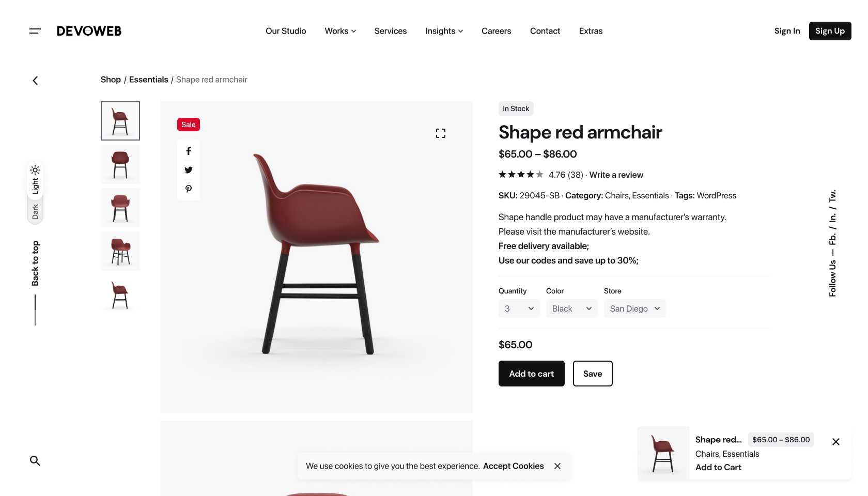Image resolution: width=868 pixels, height=496 pixels.
Task: Click the Write a review link
Action: (x=616, y=175)
